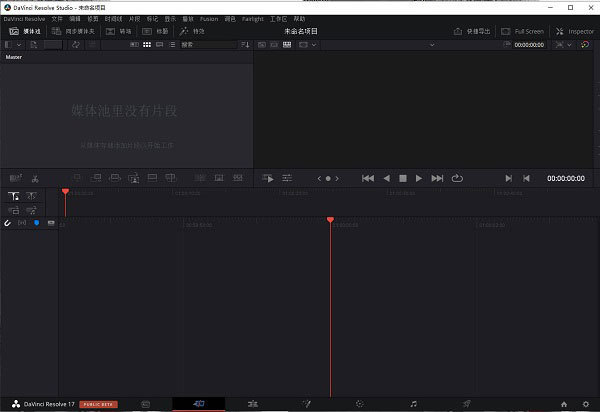This screenshot has height=412, width=600.
Task: Jump to the first frame of timeline
Action: click(367, 178)
